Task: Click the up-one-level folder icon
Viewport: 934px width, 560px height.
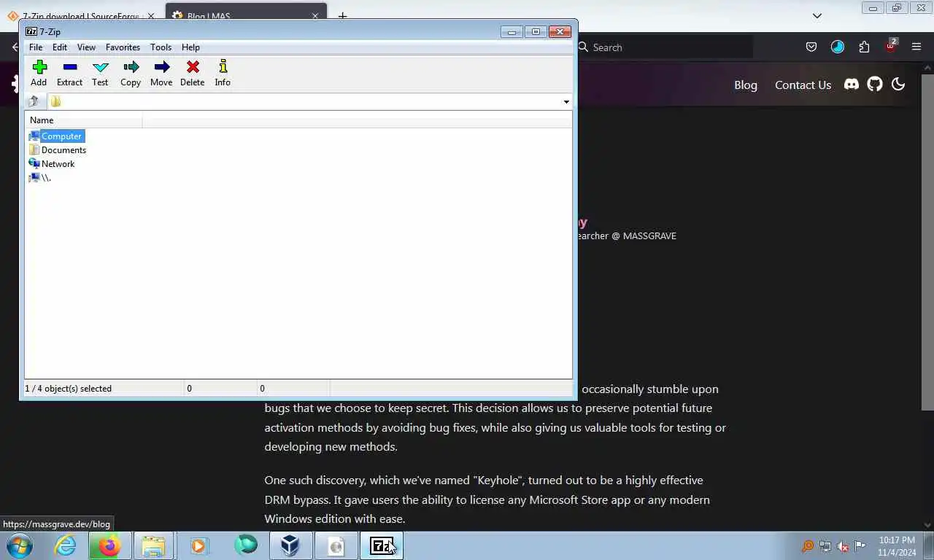Action: [34, 101]
